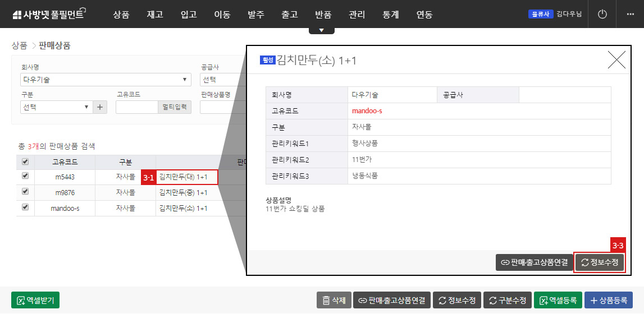Screen dimensions: 644x314
Task: Click the blue 상품등록 button
Action: click(x=609, y=300)
